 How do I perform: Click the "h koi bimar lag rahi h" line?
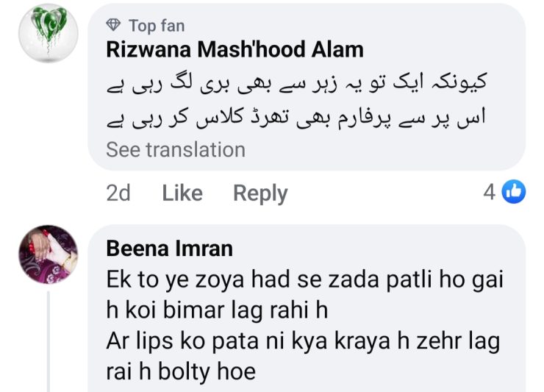tap(217, 310)
